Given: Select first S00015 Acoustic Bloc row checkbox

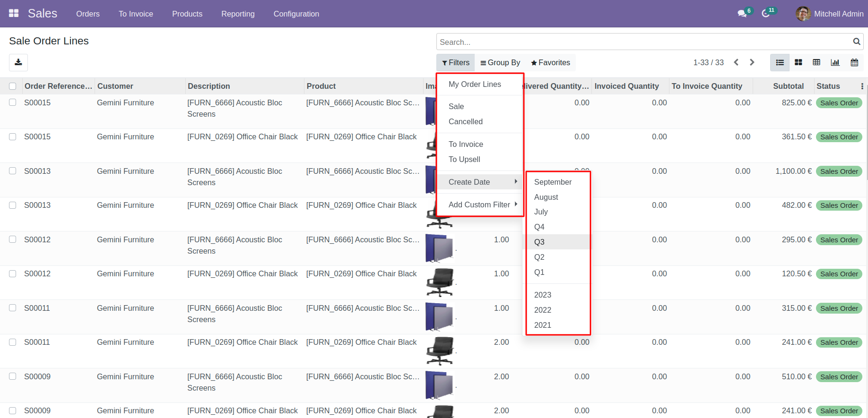Looking at the screenshot, I should click(13, 102).
